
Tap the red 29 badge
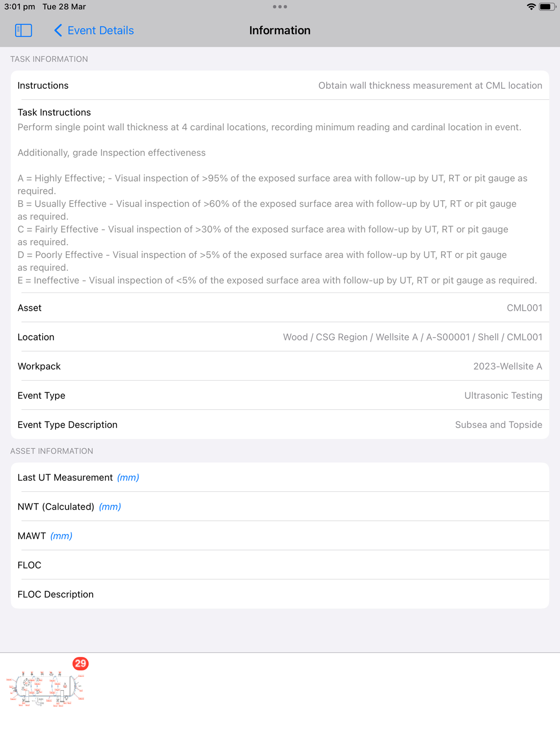(81, 663)
